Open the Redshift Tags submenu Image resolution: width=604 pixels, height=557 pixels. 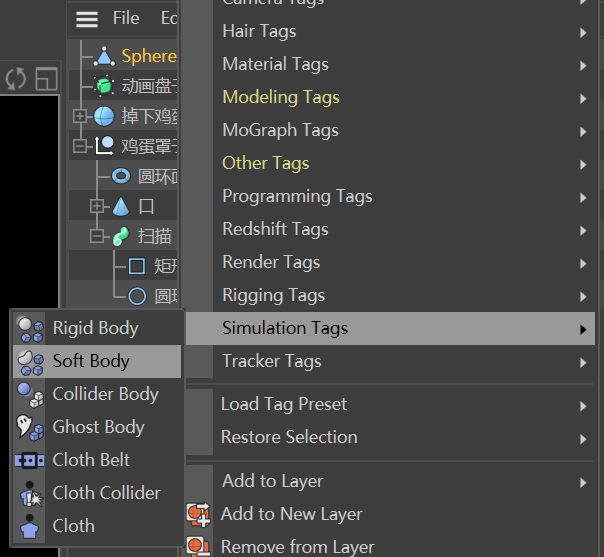390,230
